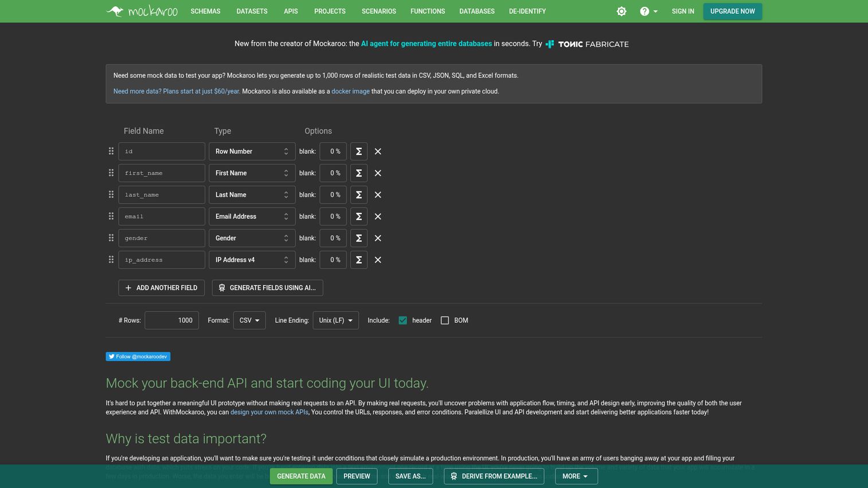This screenshot has width=868, height=488.
Task: Navigate to DE-IDENTIFY
Action: (x=527, y=11)
